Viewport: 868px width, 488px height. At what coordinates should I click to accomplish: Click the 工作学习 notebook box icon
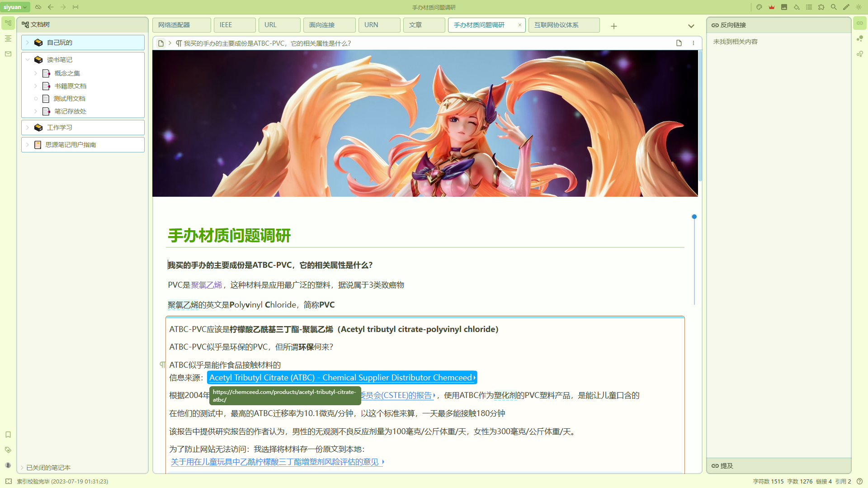pyautogui.click(x=38, y=128)
